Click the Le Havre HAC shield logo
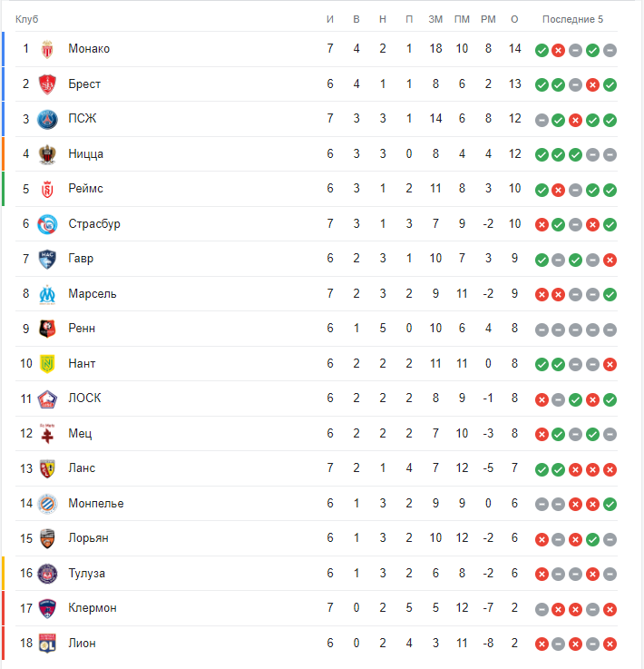This screenshot has width=644, height=669. pyautogui.click(x=47, y=259)
